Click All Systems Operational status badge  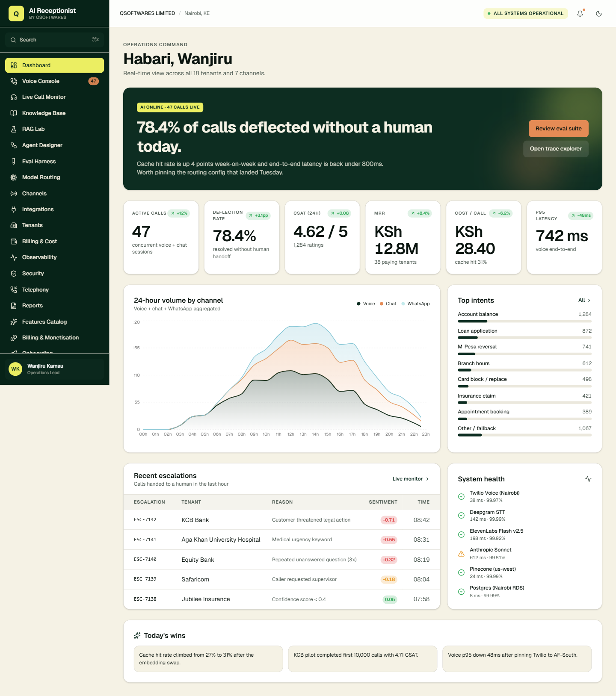point(526,14)
